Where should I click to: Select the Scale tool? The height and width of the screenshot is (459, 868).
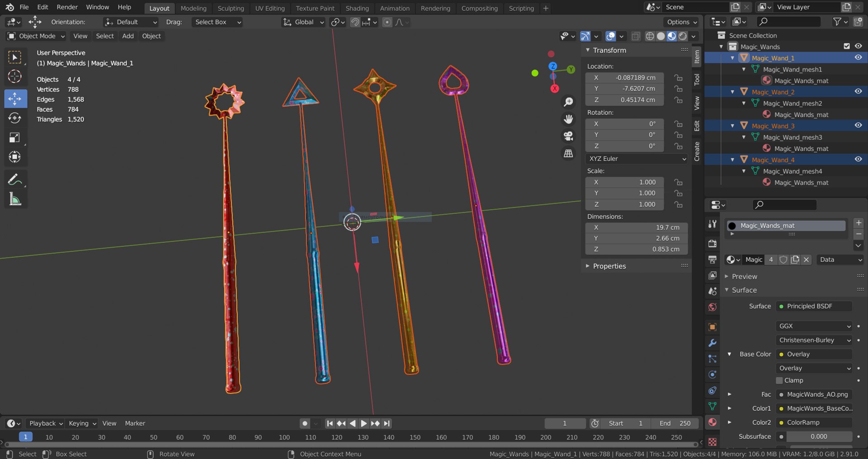coord(15,137)
